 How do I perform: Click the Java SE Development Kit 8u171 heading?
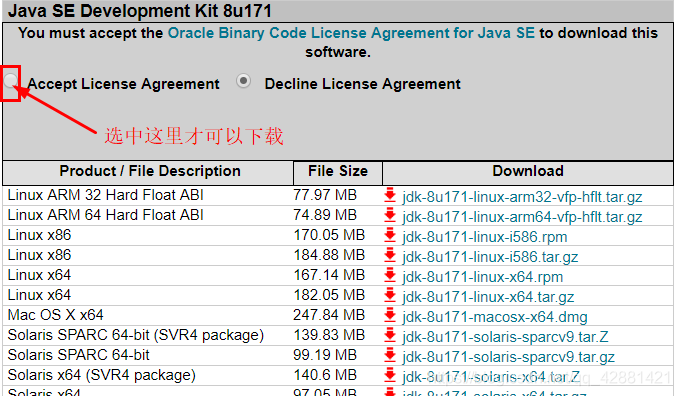(140, 10)
